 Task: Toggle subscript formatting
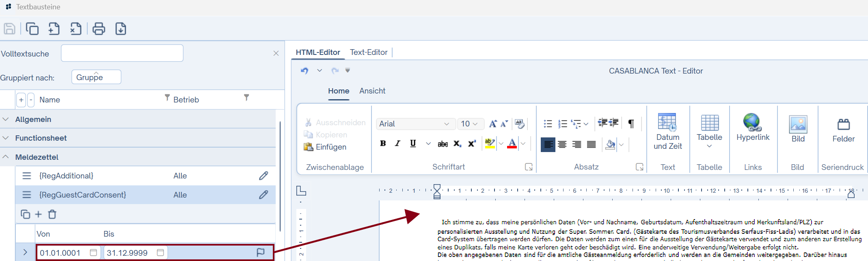457,144
